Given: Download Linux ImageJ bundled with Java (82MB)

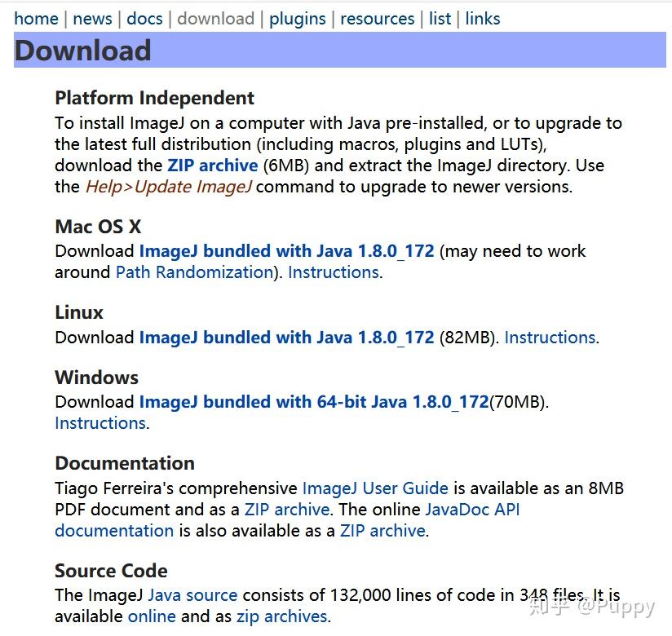Looking at the screenshot, I should tap(286, 338).
